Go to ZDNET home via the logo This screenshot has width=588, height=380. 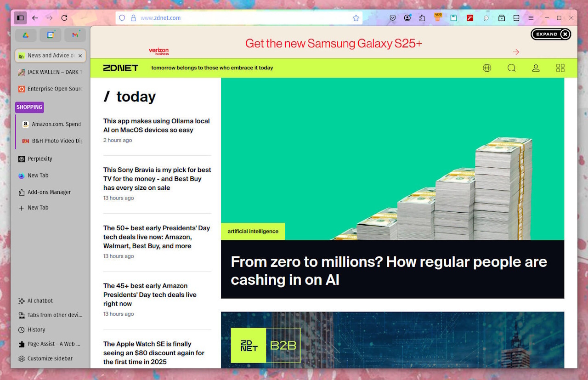pyautogui.click(x=120, y=68)
